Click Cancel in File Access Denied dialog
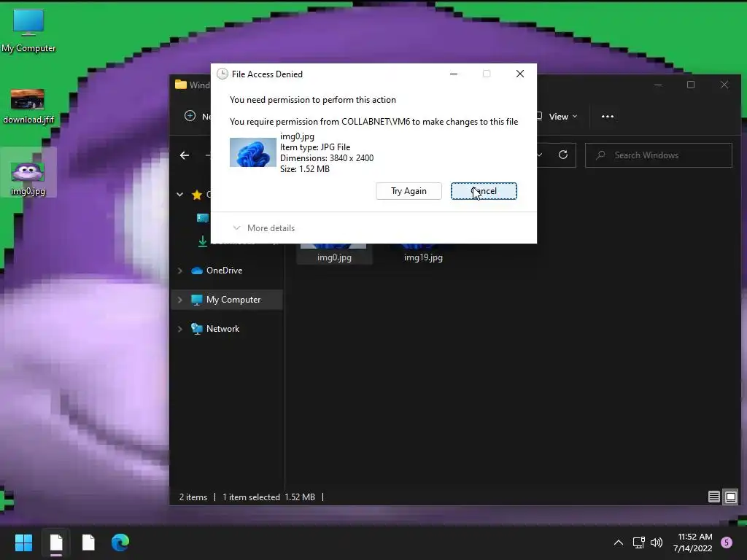This screenshot has width=747, height=560. pos(484,191)
